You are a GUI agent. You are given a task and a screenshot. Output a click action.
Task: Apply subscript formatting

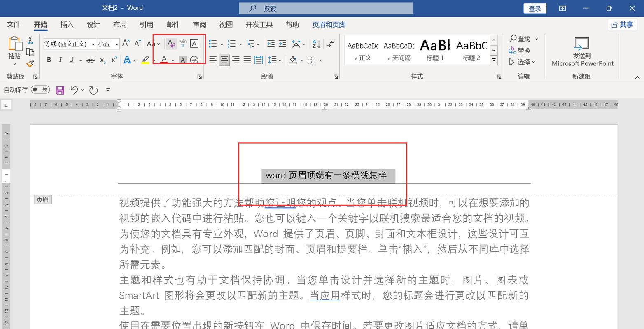point(103,60)
